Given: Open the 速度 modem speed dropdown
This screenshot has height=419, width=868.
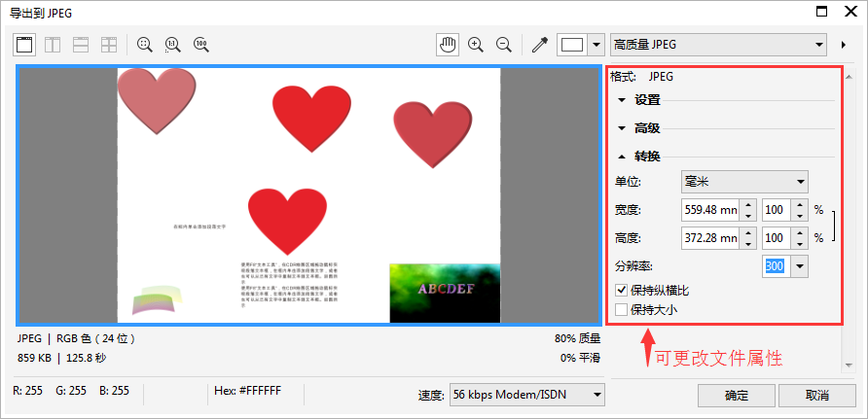Looking at the screenshot, I should click(x=526, y=395).
